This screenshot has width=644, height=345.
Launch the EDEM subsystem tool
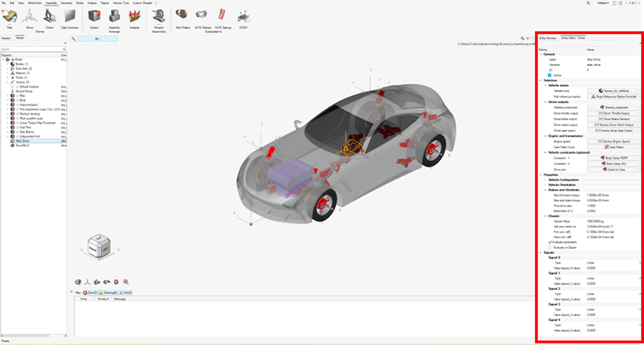pyautogui.click(x=242, y=18)
